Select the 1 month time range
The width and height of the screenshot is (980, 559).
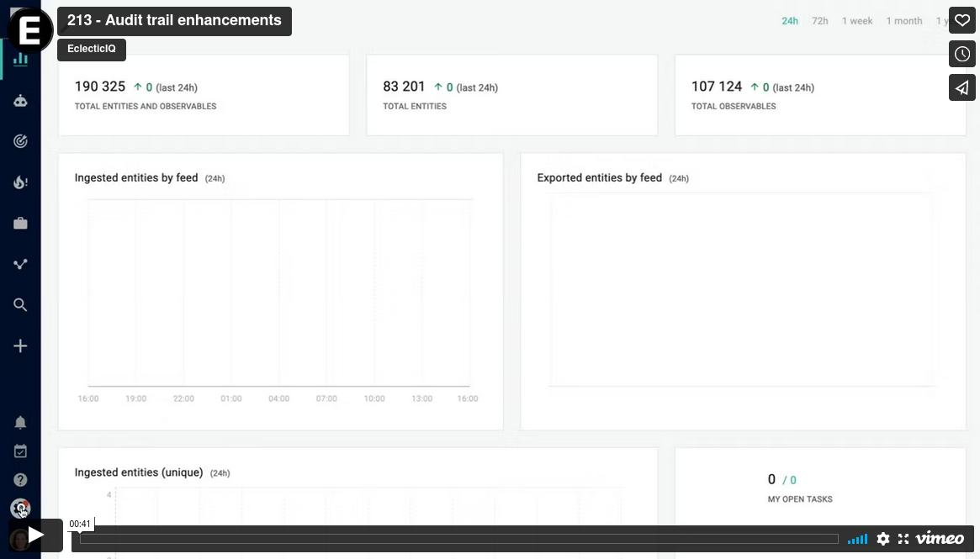pos(903,21)
